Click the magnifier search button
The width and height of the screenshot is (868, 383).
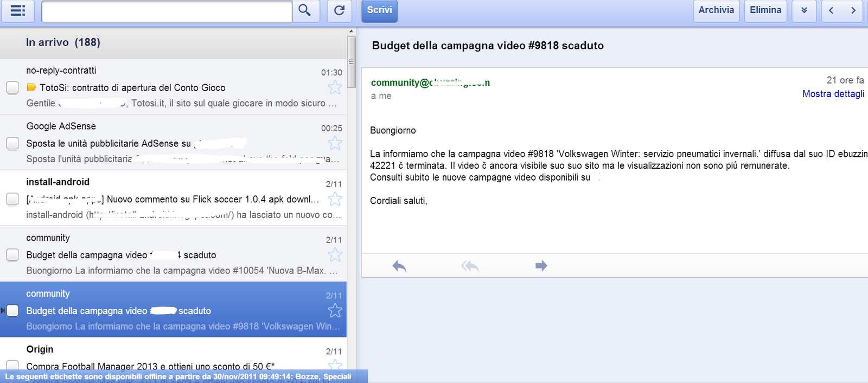[305, 11]
